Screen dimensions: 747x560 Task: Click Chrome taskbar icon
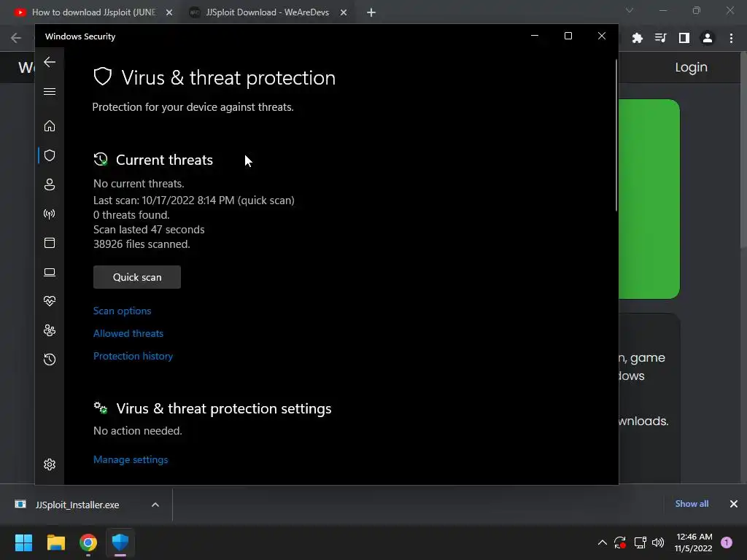pyautogui.click(x=88, y=542)
